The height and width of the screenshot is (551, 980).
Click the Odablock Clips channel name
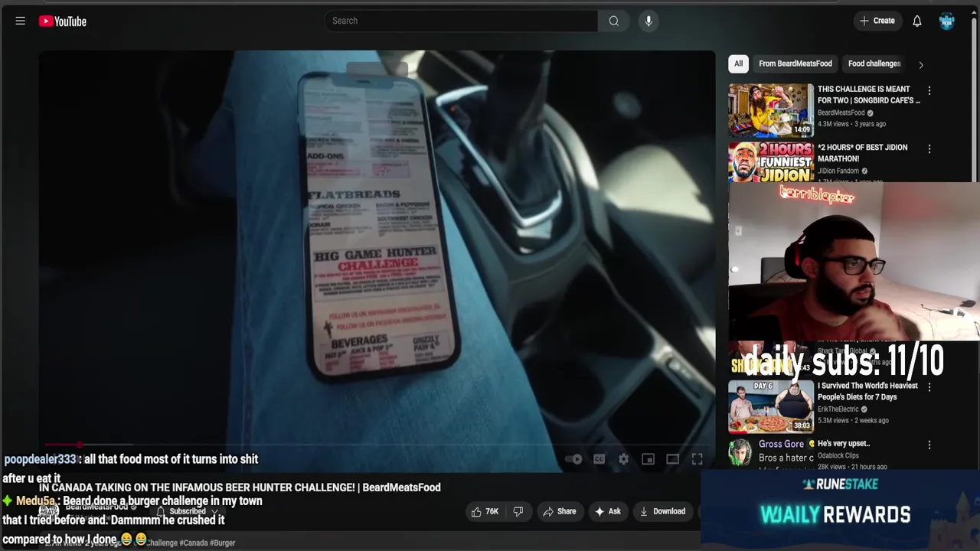coord(838,455)
